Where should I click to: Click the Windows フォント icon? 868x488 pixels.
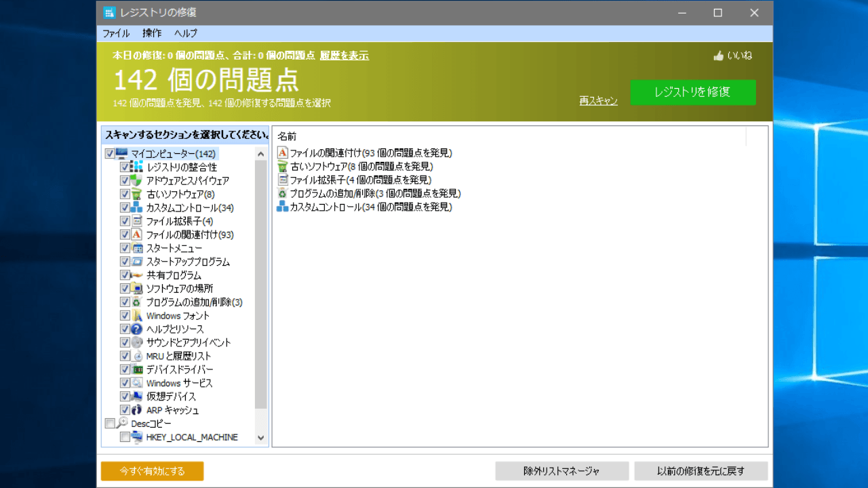click(x=137, y=316)
